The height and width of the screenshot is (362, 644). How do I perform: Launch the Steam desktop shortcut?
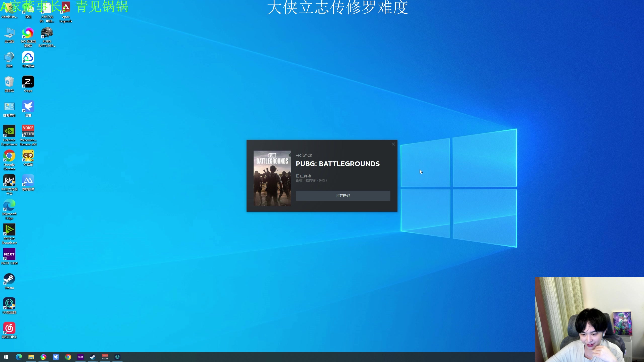(9, 282)
